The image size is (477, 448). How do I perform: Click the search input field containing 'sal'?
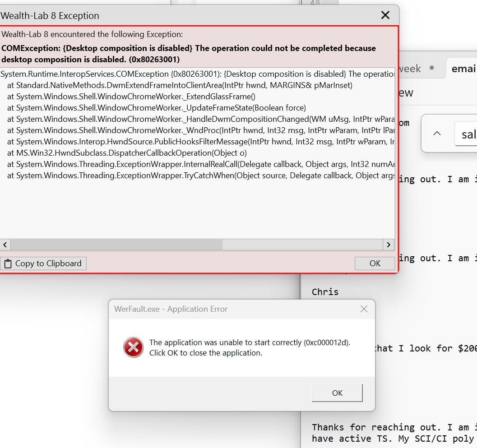coord(466,134)
